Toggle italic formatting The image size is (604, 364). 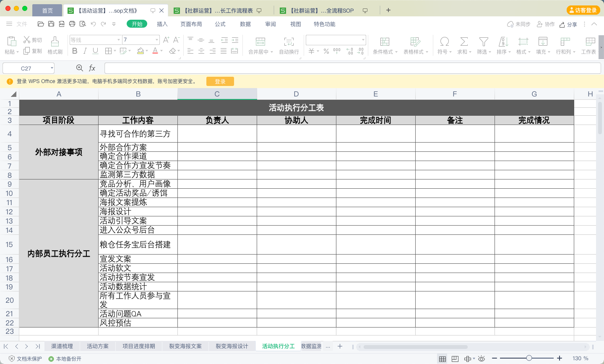[x=85, y=51]
